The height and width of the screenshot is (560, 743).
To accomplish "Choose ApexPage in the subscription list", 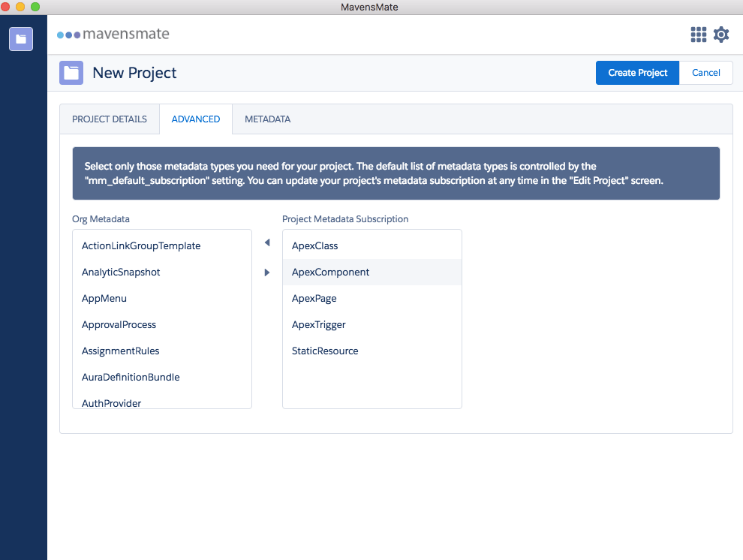I will coord(372,299).
